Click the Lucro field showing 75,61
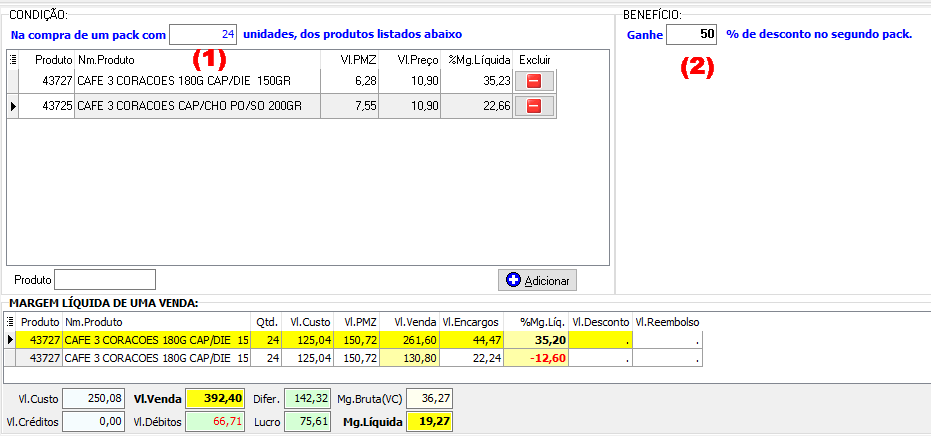The width and height of the screenshot is (931, 436). pos(308,422)
